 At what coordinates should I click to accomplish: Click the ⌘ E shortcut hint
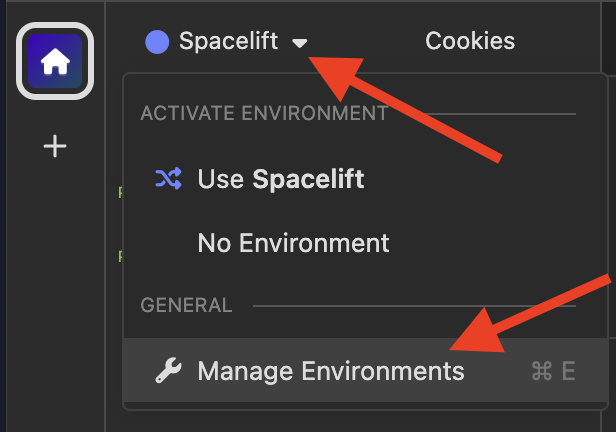coord(553,371)
